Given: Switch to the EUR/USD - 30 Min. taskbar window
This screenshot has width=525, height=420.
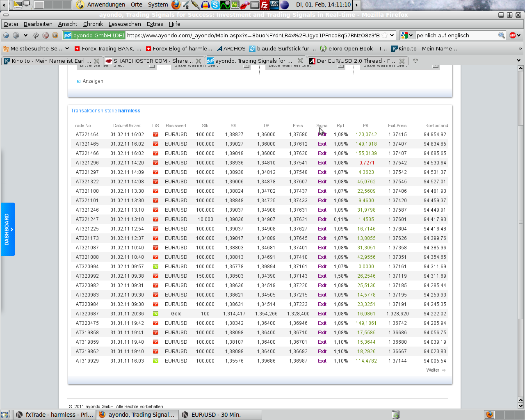Looking at the screenshot, I should (x=221, y=415).
